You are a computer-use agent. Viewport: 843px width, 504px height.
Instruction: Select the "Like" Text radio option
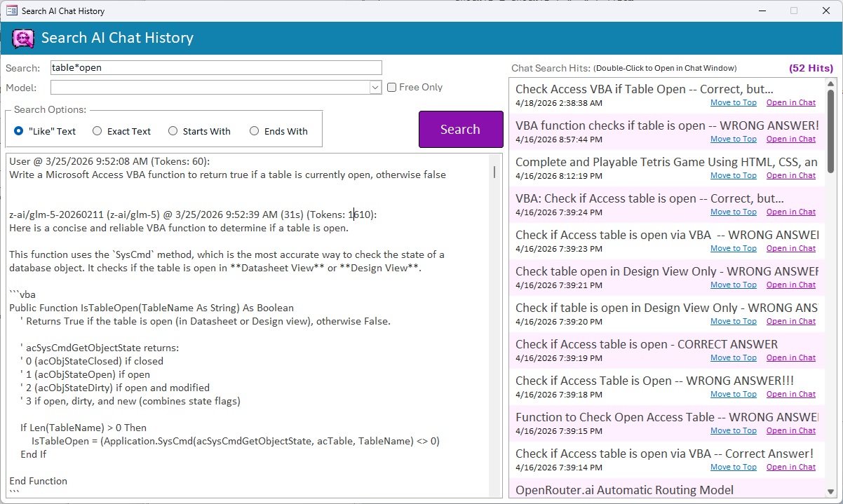pos(19,131)
